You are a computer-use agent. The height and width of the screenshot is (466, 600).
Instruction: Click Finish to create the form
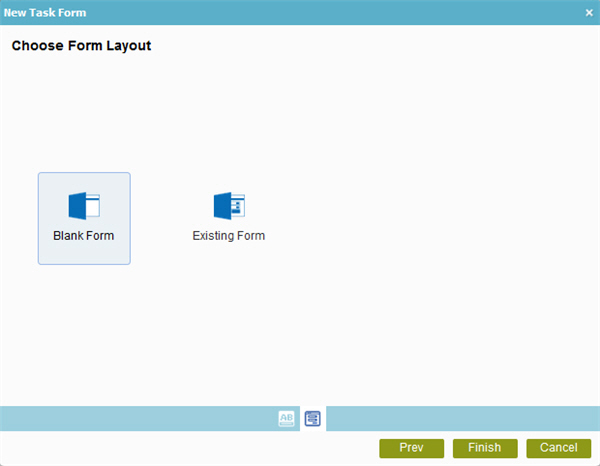point(485,448)
